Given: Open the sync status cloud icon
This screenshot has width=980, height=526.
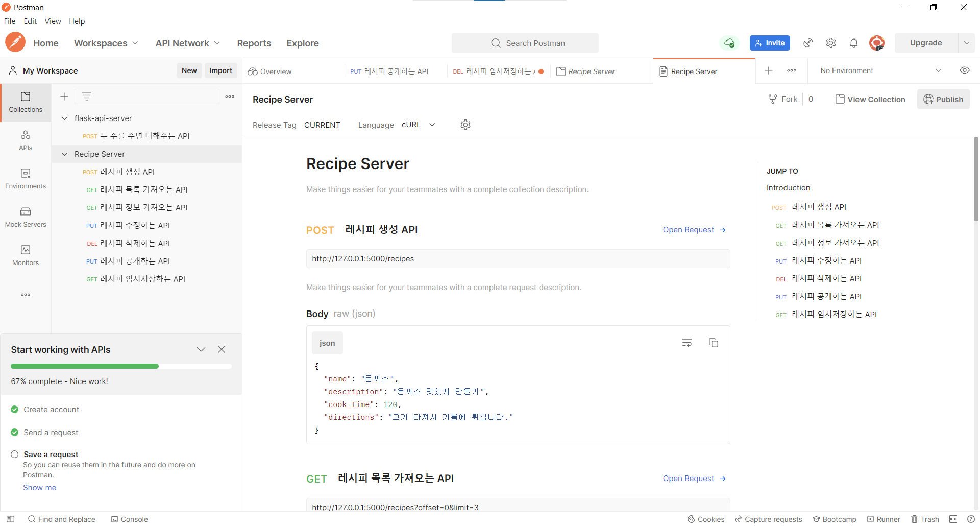Looking at the screenshot, I should point(730,43).
